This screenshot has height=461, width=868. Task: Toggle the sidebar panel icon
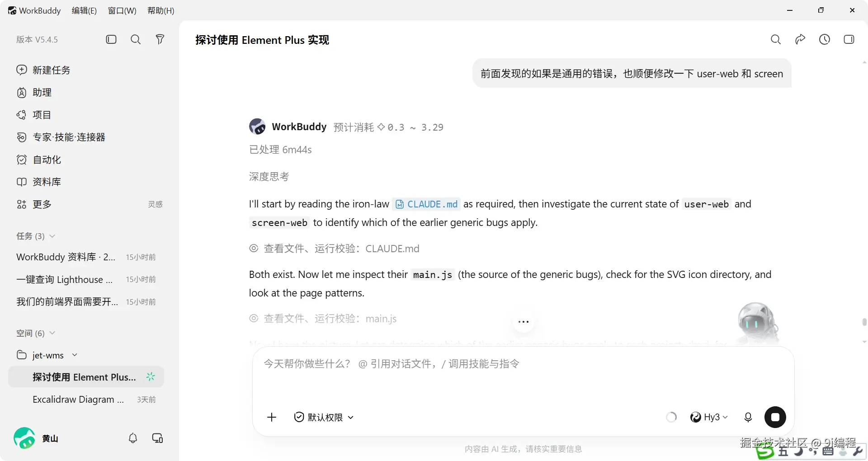point(111,39)
